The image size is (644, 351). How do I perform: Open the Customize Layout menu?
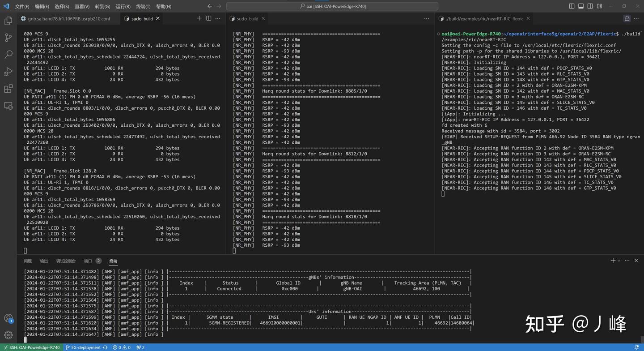(x=600, y=6)
